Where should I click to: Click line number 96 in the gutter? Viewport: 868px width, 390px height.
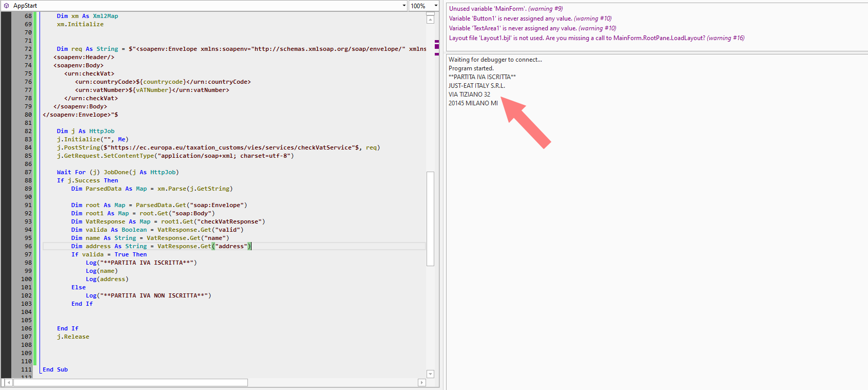(28, 246)
